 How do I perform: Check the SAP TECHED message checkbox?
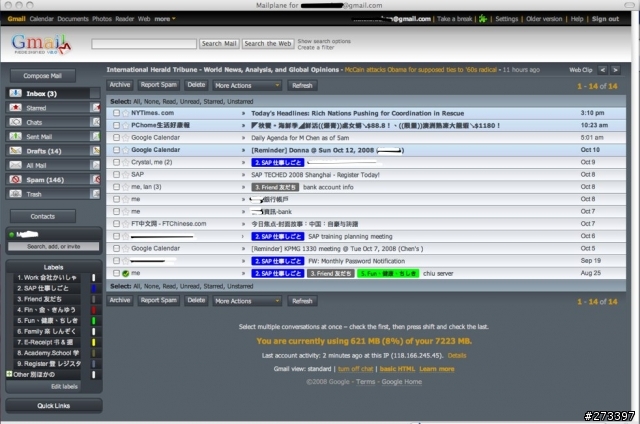coord(116,175)
